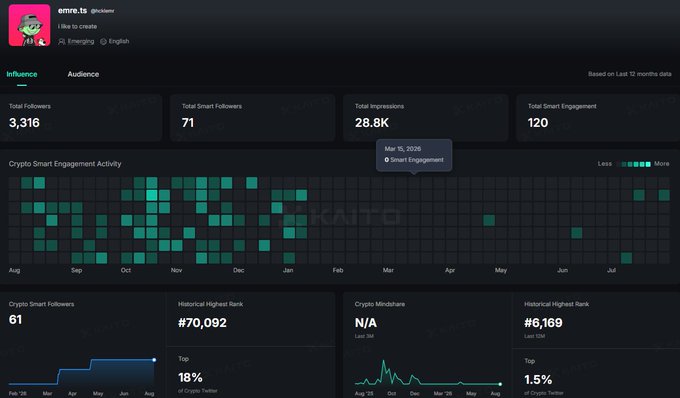Screen dimensions: 680x398
Task: Click the English language label
Action: [119, 41]
